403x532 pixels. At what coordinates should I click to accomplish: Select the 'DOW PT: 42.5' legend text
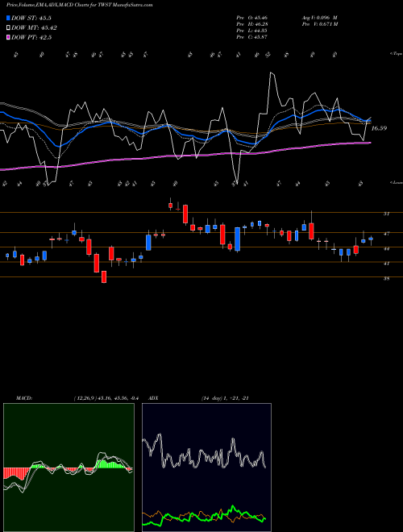(31, 37)
